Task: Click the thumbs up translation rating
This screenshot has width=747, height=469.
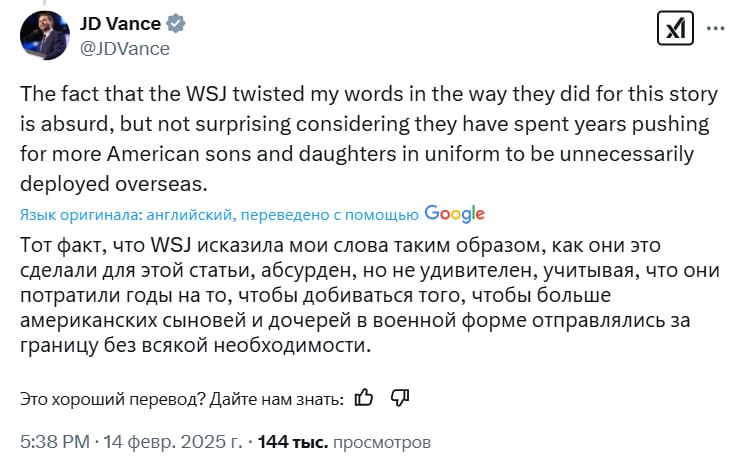Action: (x=364, y=397)
